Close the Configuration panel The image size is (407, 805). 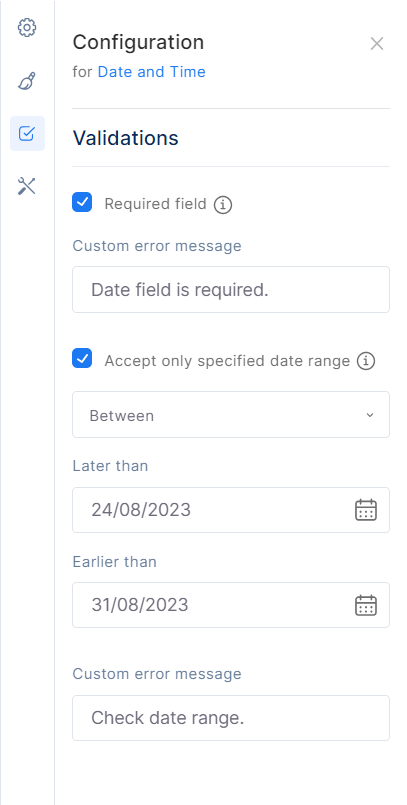377,44
